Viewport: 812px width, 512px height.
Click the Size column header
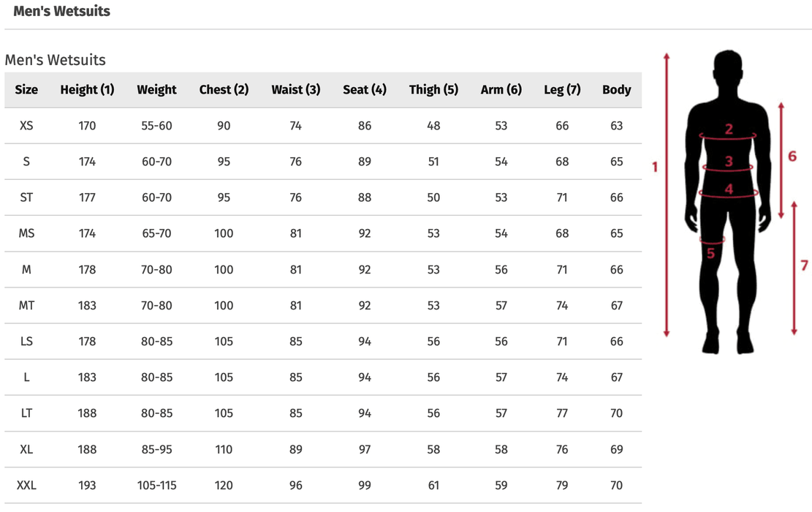pos(26,90)
